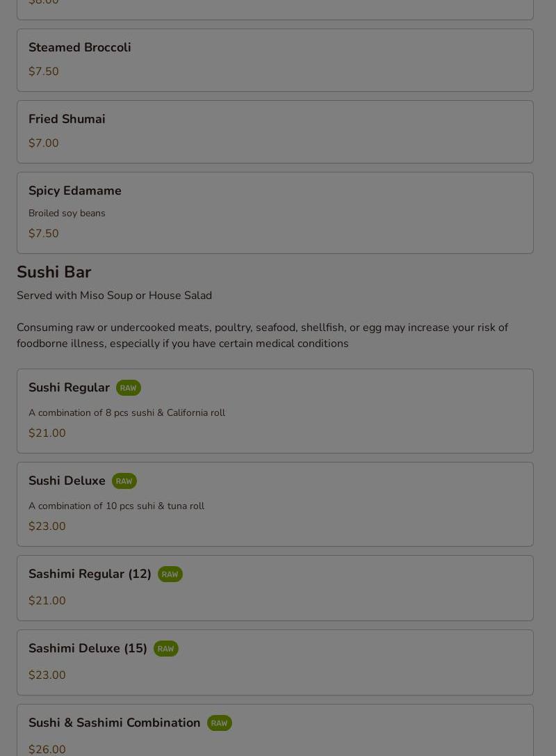556x756 pixels.
Task: Click the 8 pcs sushi & California roll description
Action: coord(126,412)
